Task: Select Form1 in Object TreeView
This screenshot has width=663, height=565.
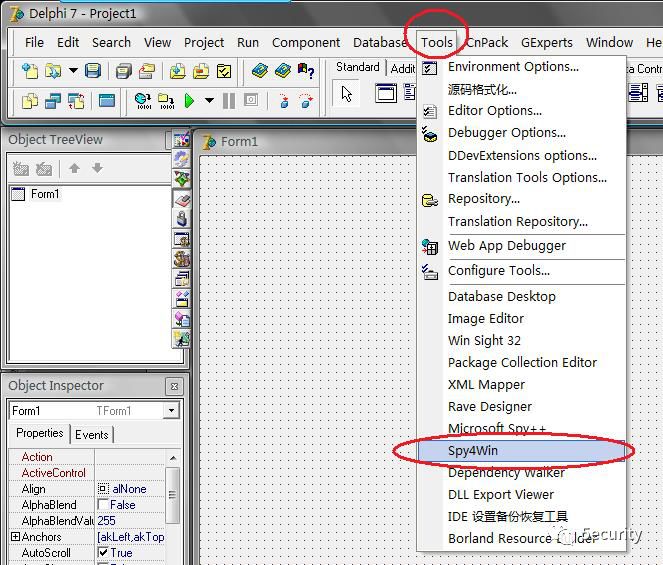Action: click(x=45, y=194)
